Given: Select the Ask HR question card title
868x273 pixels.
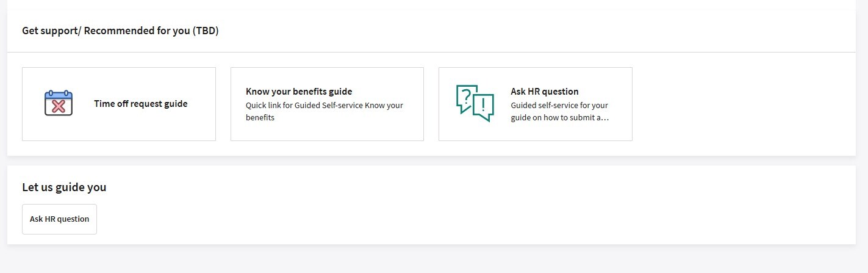Looking at the screenshot, I should tap(545, 92).
